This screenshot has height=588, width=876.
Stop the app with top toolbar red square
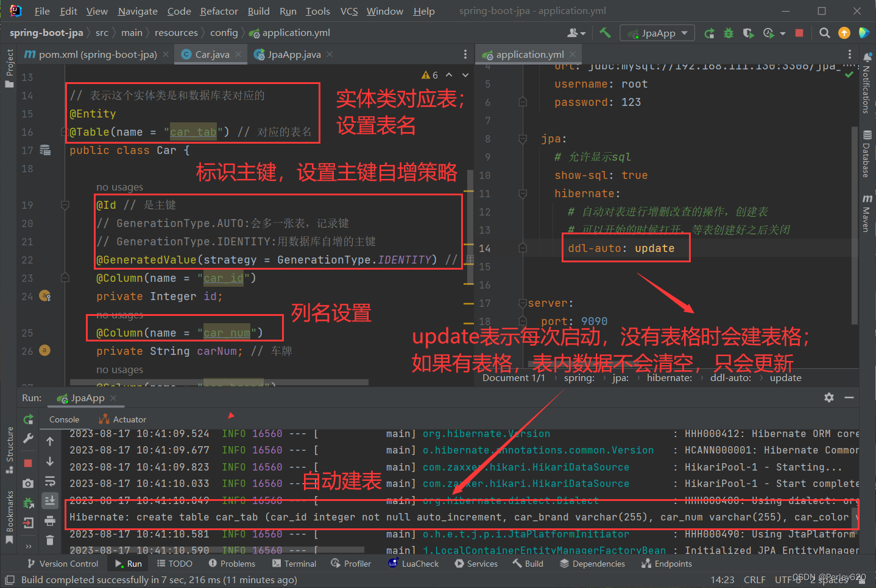point(799,33)
